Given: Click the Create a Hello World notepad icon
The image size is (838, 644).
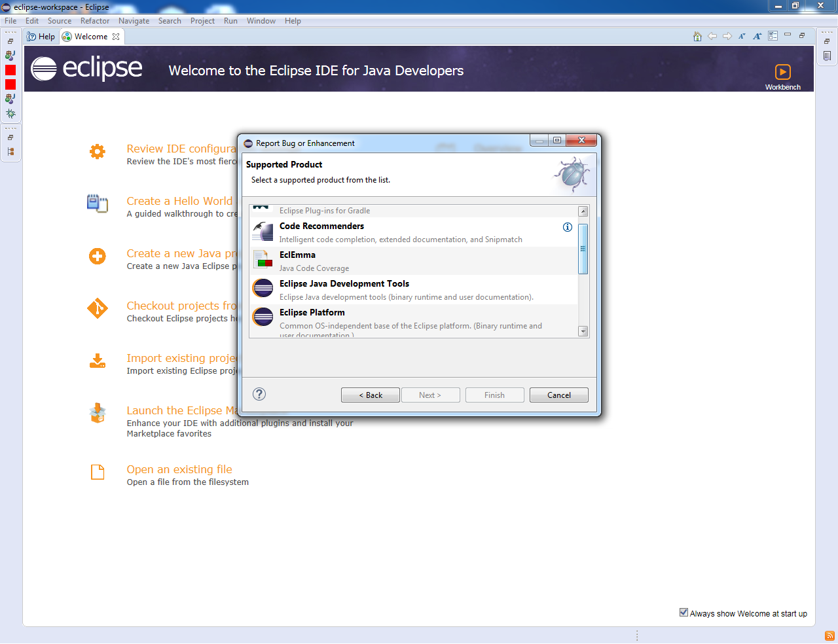Looking at the screenshot, I should coord(98,204).
